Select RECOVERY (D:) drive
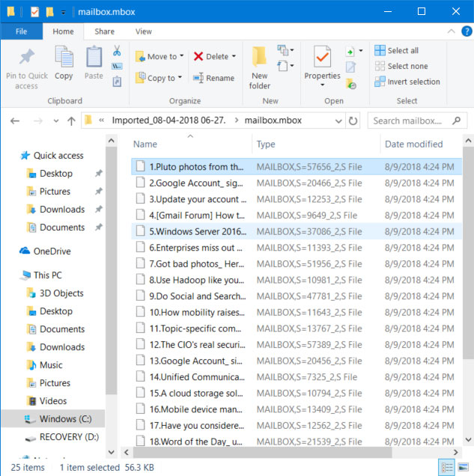This screenshot has height=476, width=474. pyautogui.click(x=62, y=436)
